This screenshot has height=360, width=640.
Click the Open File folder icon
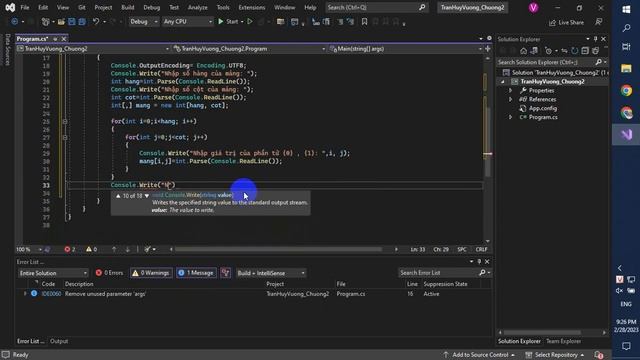(61, 22)
